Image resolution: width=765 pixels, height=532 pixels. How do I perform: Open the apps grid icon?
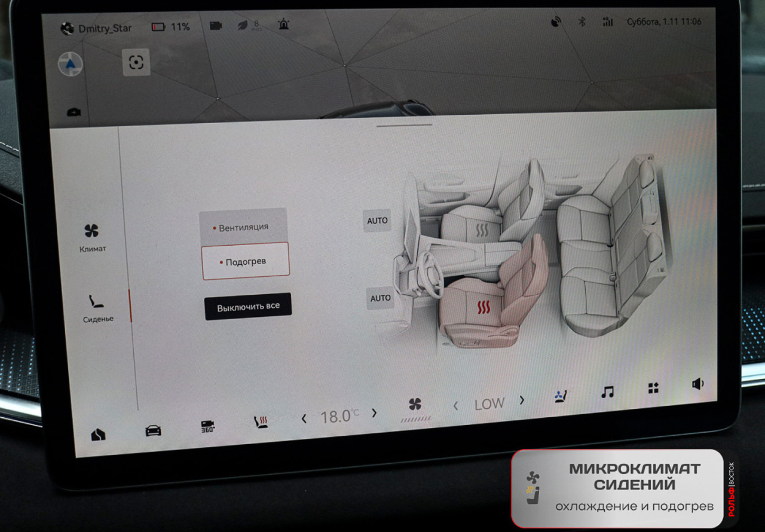point(653,389)
